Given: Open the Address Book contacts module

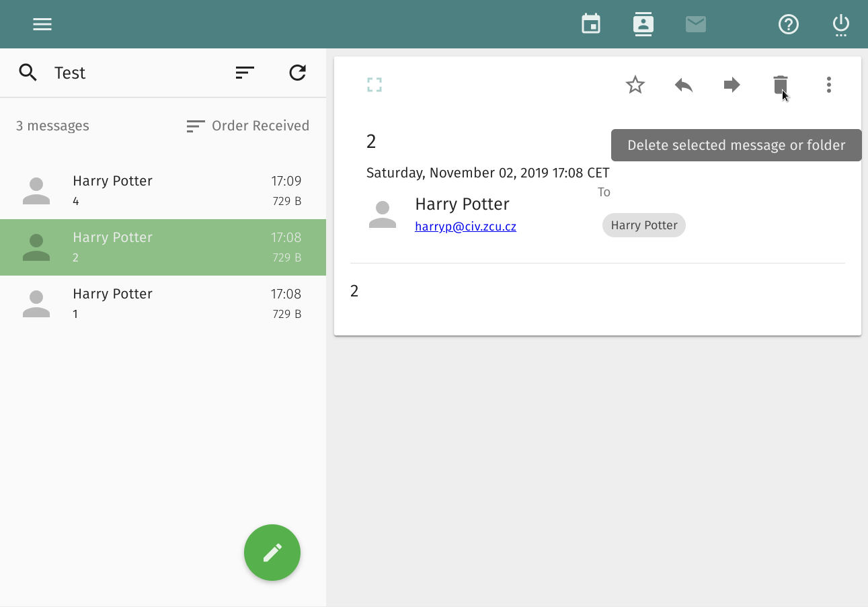Looking at the screenshot, I should tap(643, 24).
